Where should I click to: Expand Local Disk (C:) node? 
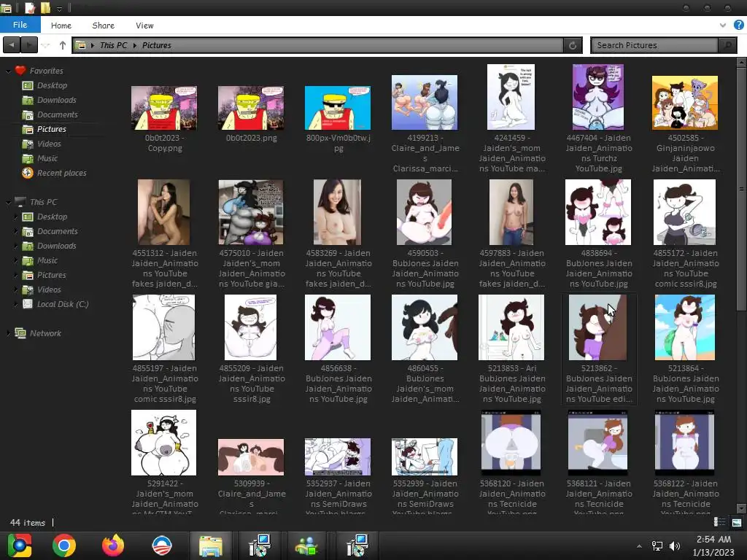click(x=16, y=304)
